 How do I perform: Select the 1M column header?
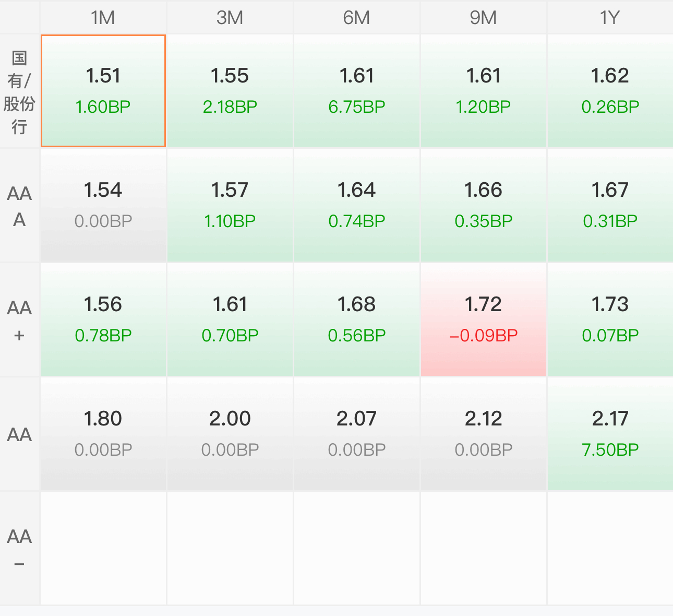pyautogui.click(x=103, y=17)
